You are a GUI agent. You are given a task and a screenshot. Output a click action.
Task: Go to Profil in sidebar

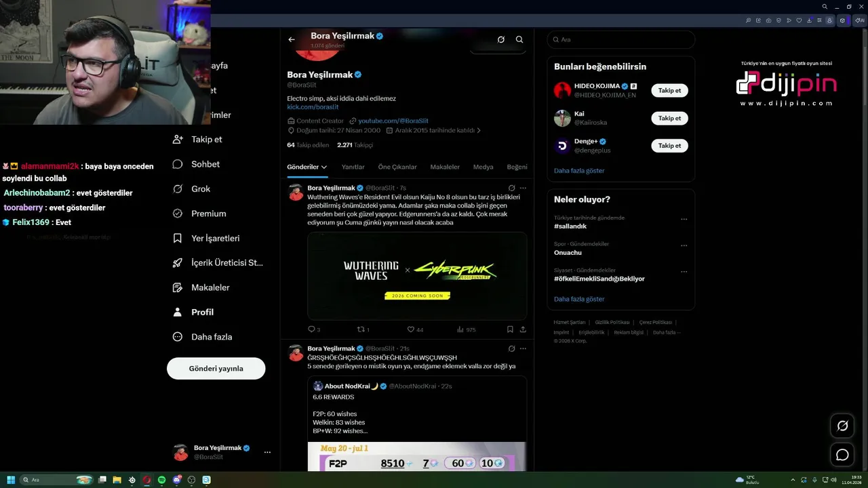tap(193, 312)
